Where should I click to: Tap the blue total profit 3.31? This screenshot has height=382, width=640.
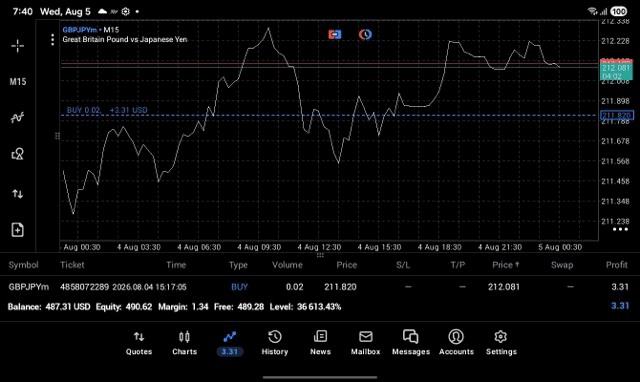620,306
